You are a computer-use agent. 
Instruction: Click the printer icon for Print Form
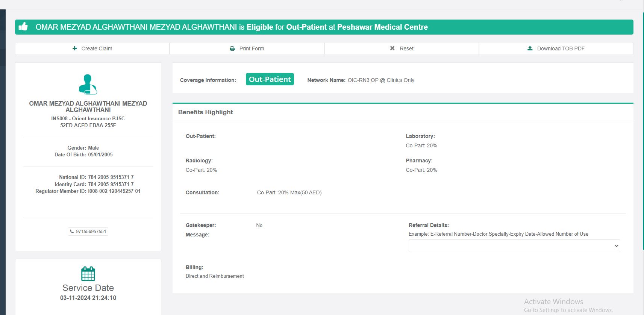click(x=232, y=48)
